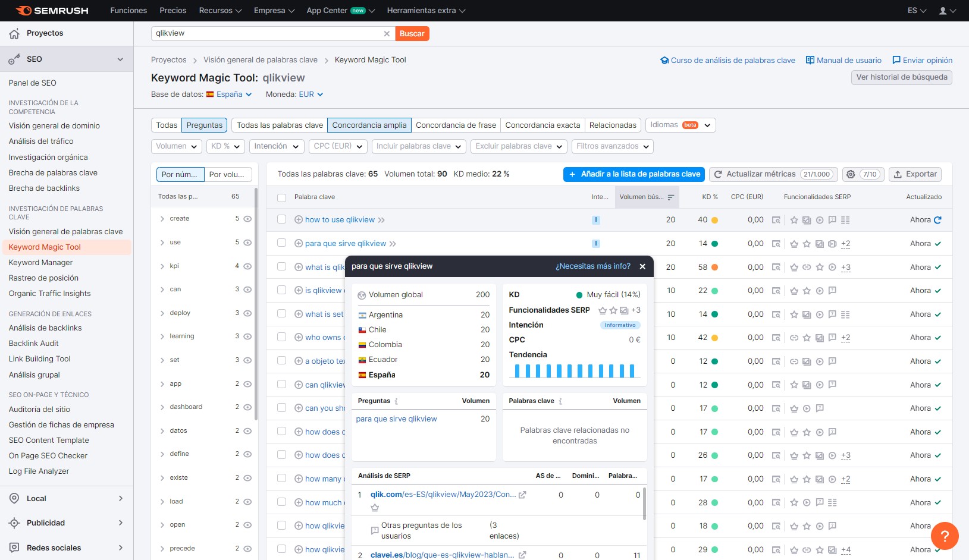Switch group sorting to Por volumen
Screen dimensions: 969x560
pos(228,175)
